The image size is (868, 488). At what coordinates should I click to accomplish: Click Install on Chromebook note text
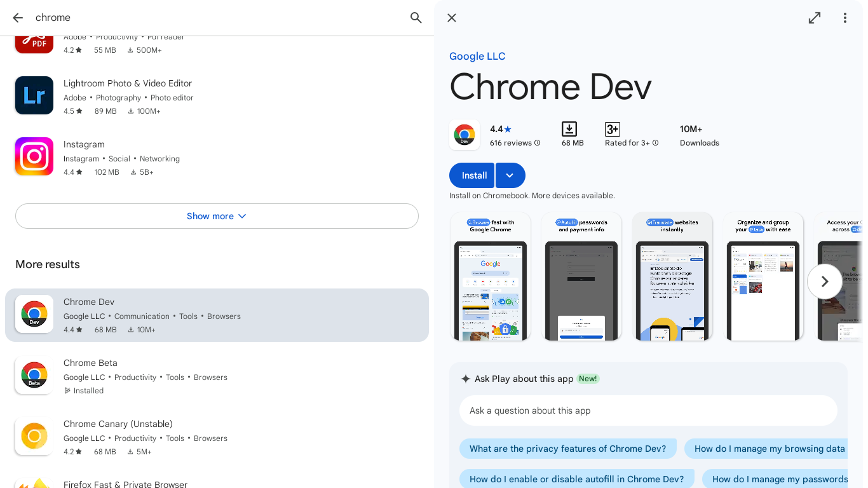[532, 196]
